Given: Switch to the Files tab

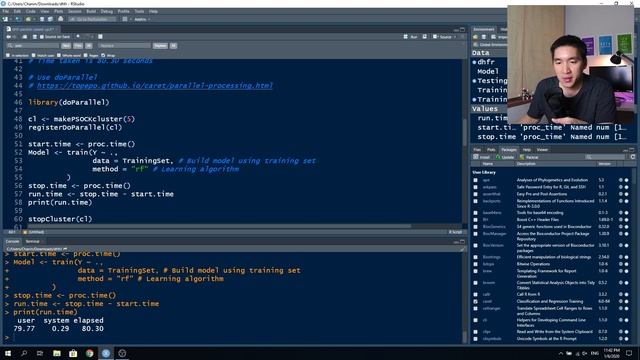Looking at the screenshot, I should coord(477,150).
